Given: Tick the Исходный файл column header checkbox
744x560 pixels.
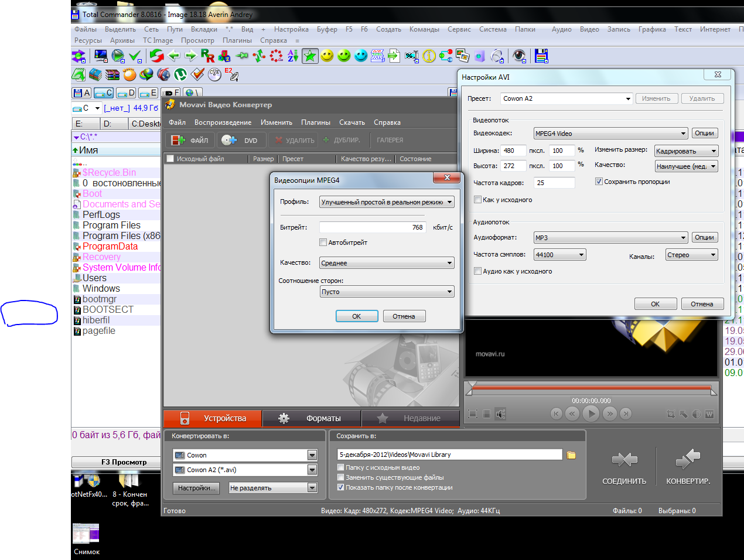Looking at the screenshot, I should click(170, 159).
